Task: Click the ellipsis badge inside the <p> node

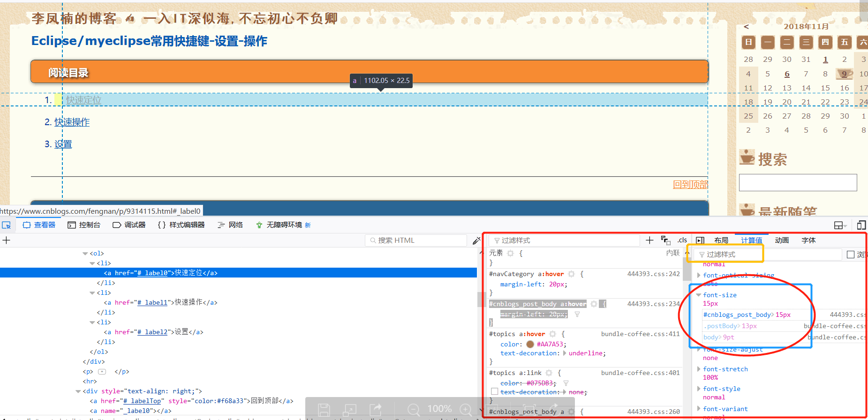Action: [x=102, y=372]
